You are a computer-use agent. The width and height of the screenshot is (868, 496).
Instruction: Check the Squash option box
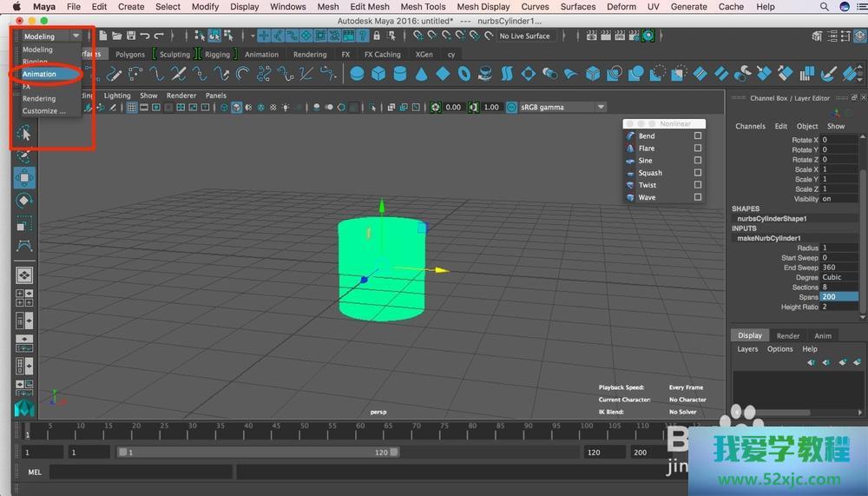(697, 173)
